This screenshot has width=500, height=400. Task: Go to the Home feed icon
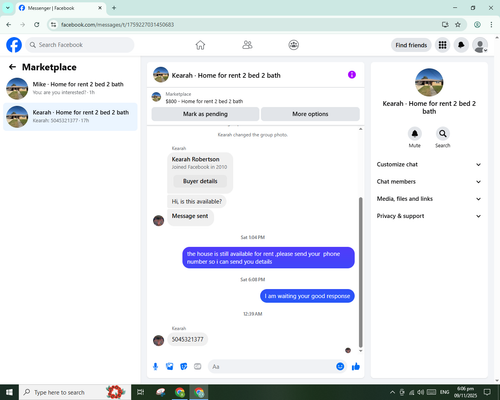(x=200, y=45)
